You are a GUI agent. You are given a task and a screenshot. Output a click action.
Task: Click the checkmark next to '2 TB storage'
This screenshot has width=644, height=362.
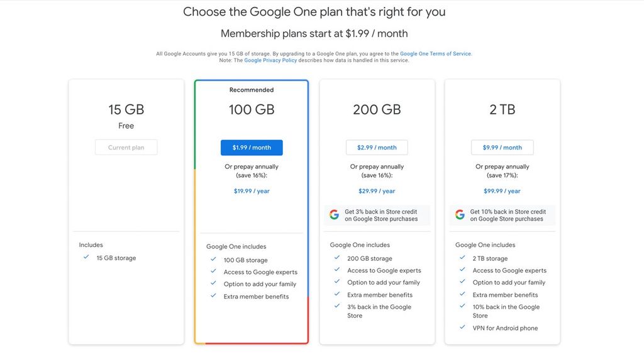[463, 258]
